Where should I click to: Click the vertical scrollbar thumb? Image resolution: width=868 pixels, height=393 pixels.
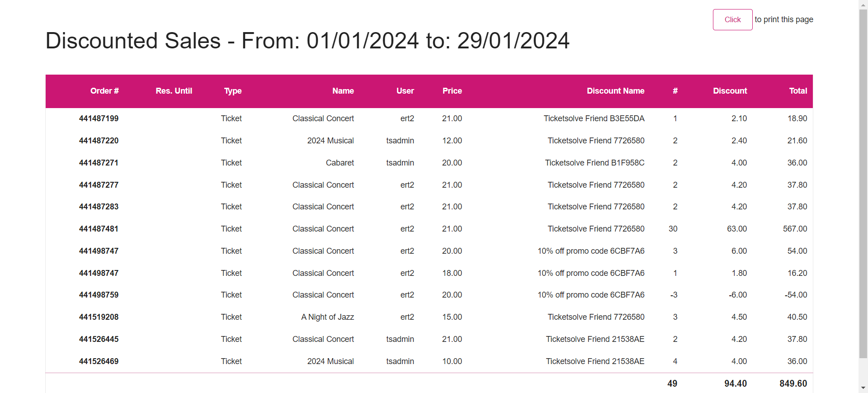click(x=863, y=184)
